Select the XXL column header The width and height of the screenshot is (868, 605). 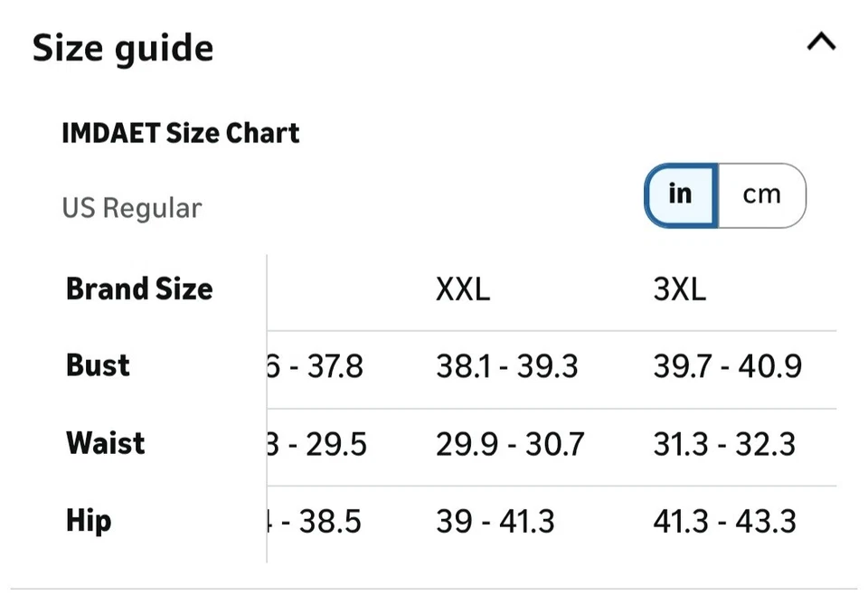462,289
